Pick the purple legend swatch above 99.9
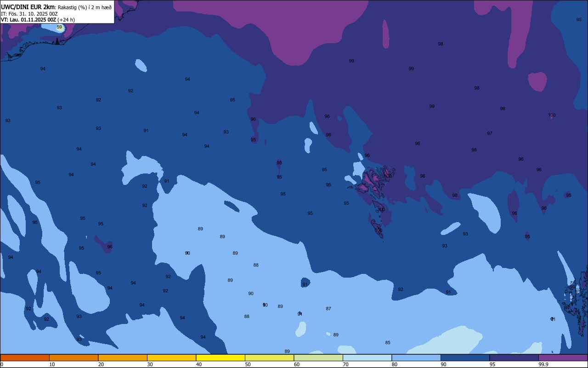Viewport: 588px width, 368px height. pyautogui.click(x=563, y=357)
